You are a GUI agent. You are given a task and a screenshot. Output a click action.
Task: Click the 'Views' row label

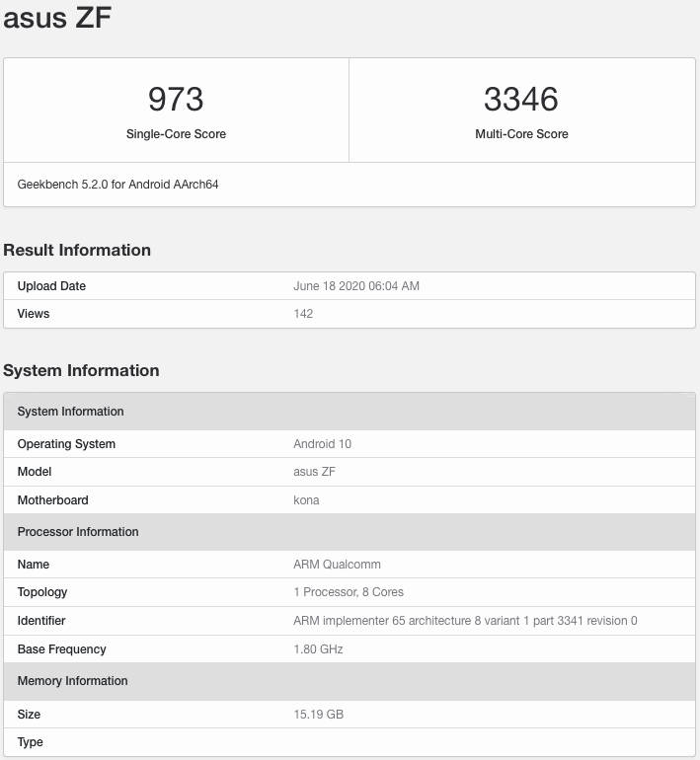point(34,314)
